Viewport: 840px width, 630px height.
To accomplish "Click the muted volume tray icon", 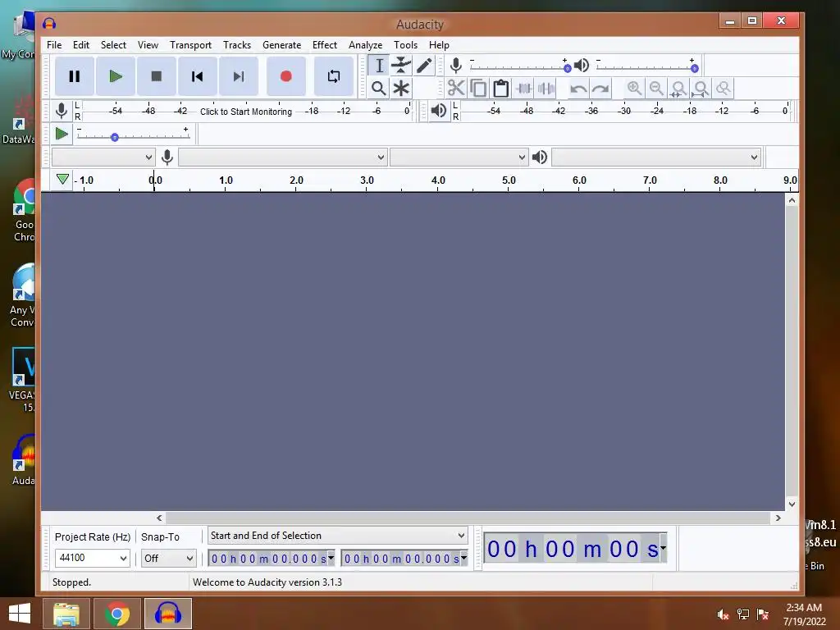I will pos(723,614).
